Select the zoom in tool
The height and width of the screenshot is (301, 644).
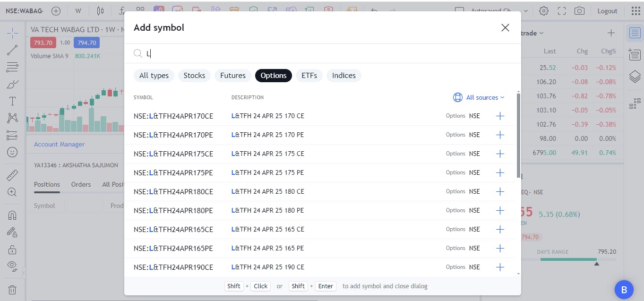pyautogui.click(x=12, y=192)
